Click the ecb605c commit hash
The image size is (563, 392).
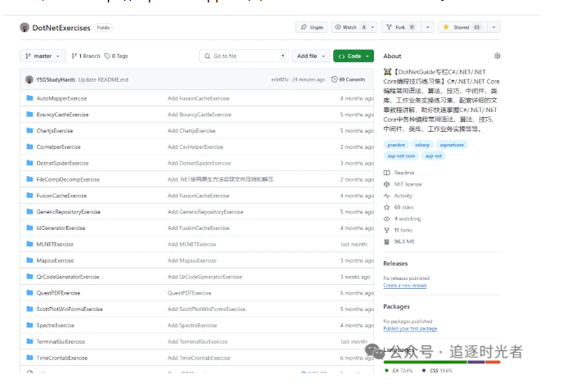(280, 79)
